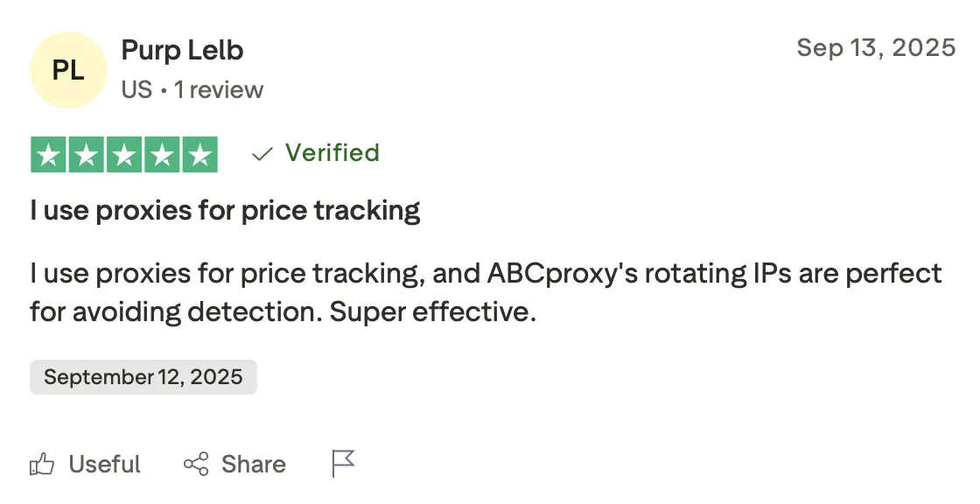Select the first green star of the rating

click(47, 153)
